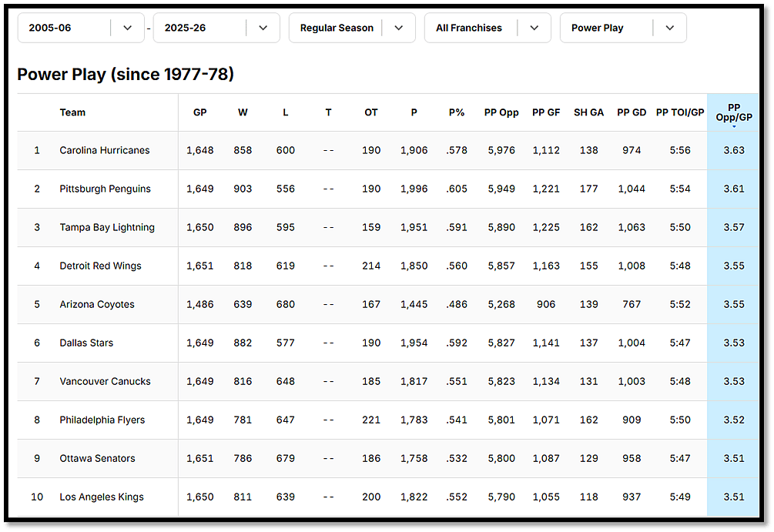Image resolution: width=774 pixels, height=532 pixels.
Task: Sort by PP GD column header
Action: click(632, 112)
